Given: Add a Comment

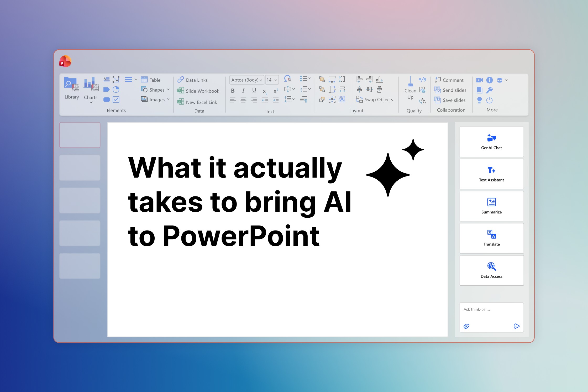Looking at the screenshot, I should tap(449, 80).
